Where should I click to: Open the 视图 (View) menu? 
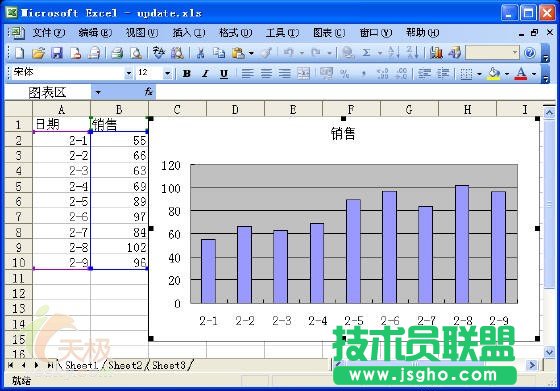tap(142, 33)
